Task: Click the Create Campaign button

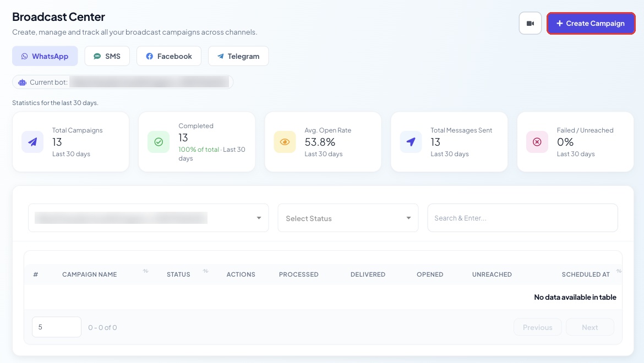Action: [591, 24]
